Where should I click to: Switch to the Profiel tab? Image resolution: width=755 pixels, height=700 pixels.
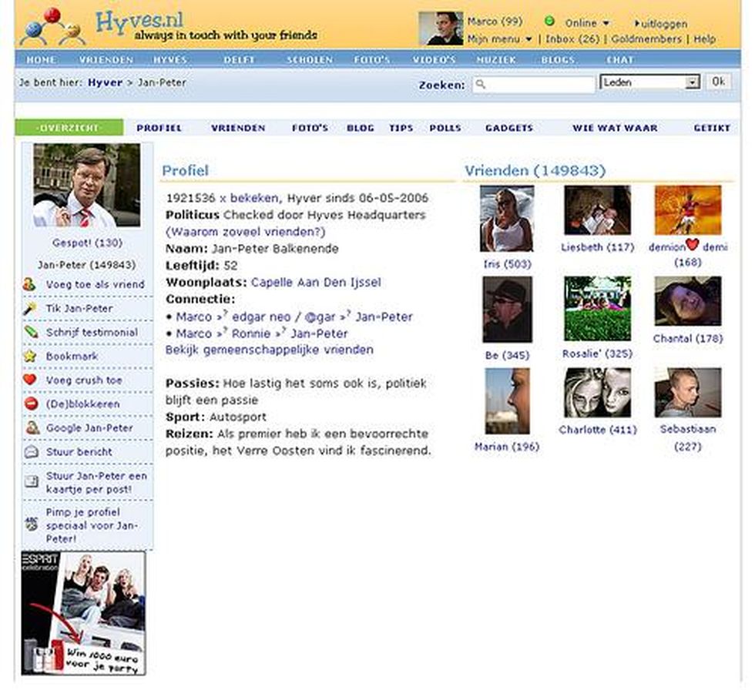[x=159, y=128]
